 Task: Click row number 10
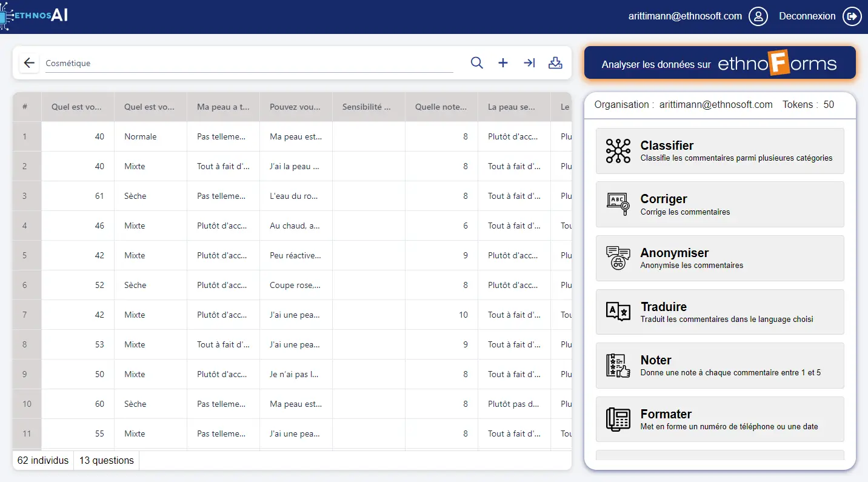click(x=27, y=404)
